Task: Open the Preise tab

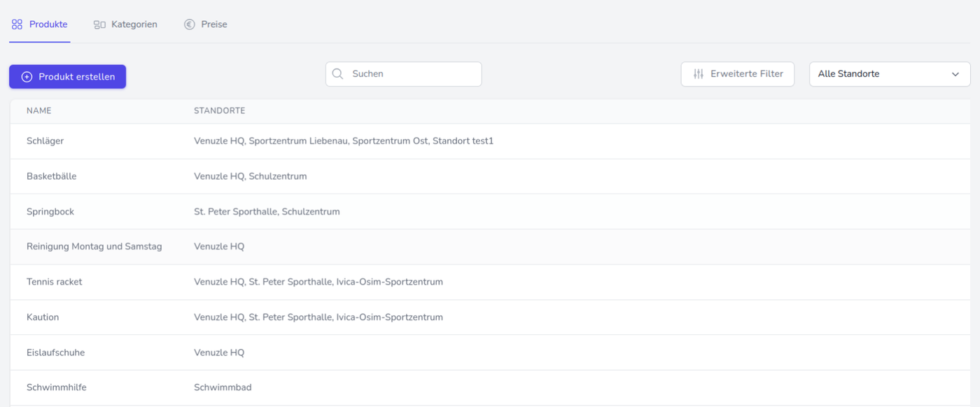Action: pyautogui.click(x=213, y=24)
